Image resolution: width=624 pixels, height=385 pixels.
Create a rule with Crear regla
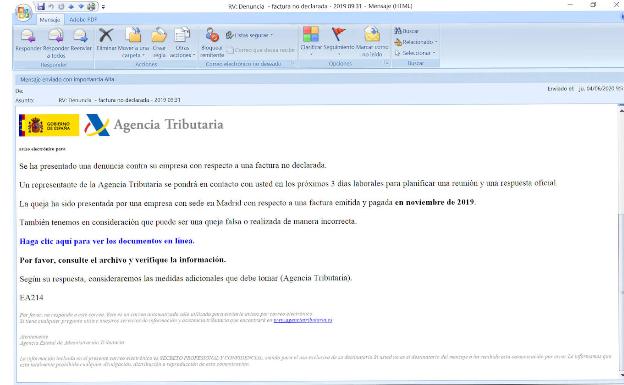(x=159, y=43)
